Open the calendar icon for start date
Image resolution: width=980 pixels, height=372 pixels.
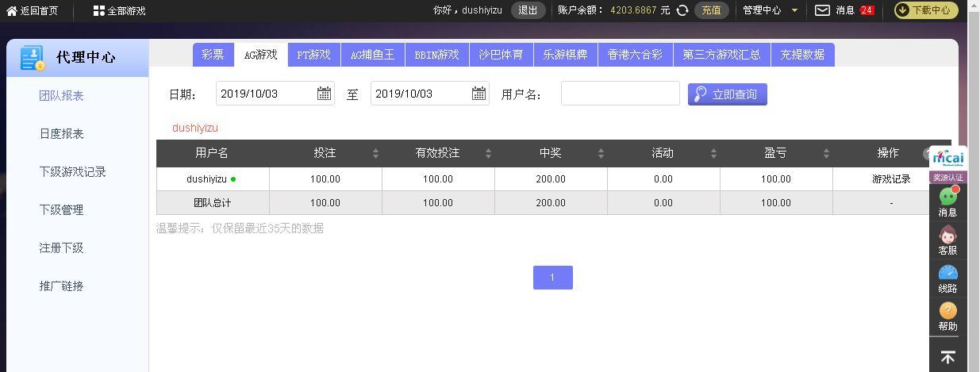[324, 94]
